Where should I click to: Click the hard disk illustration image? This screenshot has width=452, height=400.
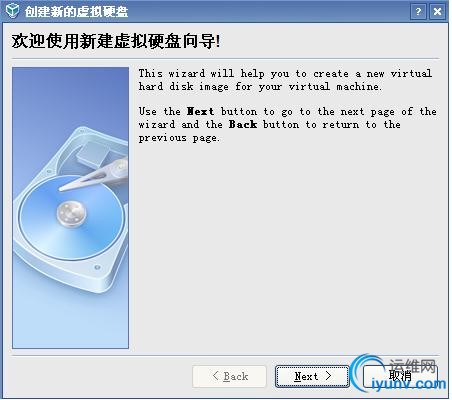tap(70, 208)
